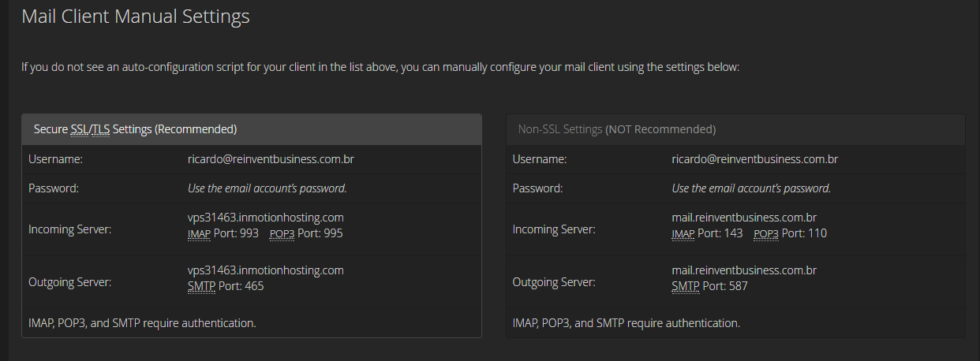Viewport: 980px width, 361px height.
Task: Click the SMTP abbreviation beside Port 587
Action: (x=686, y=287)
